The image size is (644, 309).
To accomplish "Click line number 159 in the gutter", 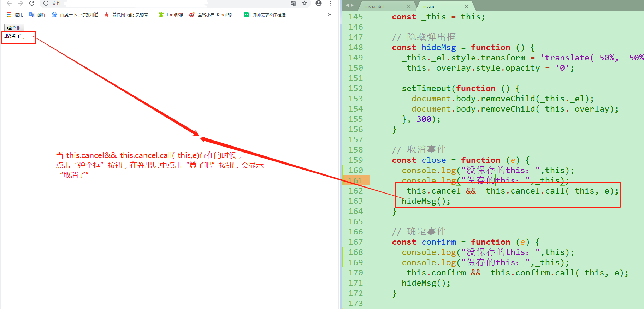I will [x=355, y=160].
